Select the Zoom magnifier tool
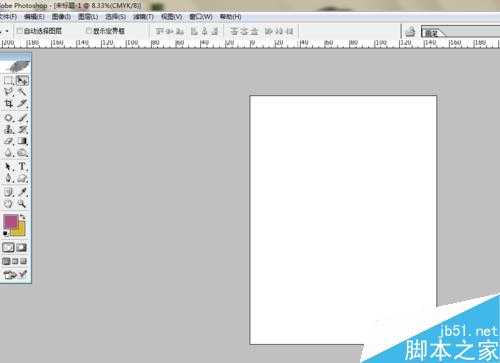The image size is (500, 363). (x=22, y=203)
